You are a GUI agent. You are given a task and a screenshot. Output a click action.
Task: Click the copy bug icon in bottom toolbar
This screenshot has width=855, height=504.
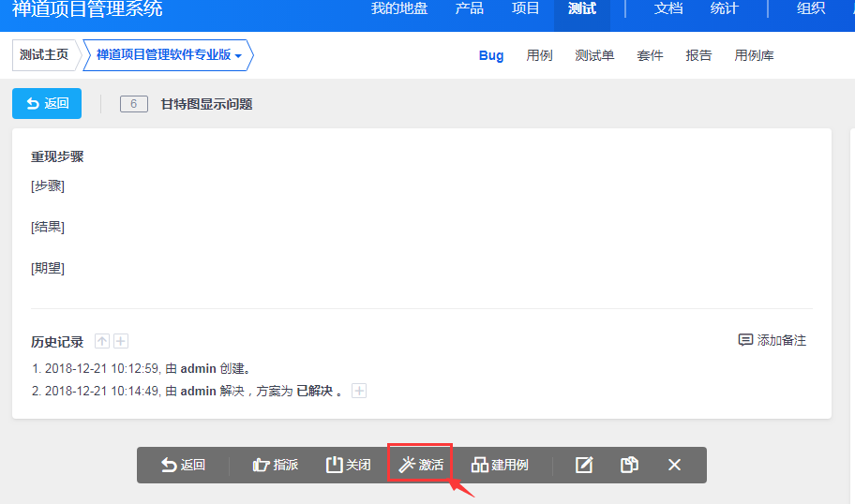pos(629,465)
